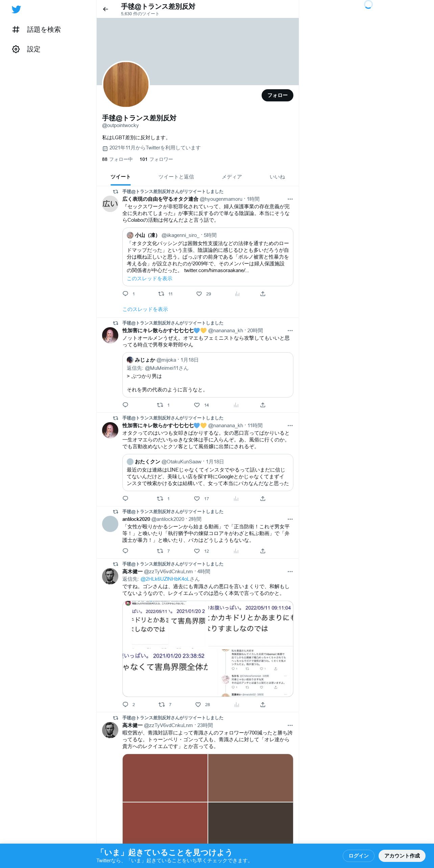Open more options on the hyougenmamoru tweet
434x868 pixels.
pos(290,199)
